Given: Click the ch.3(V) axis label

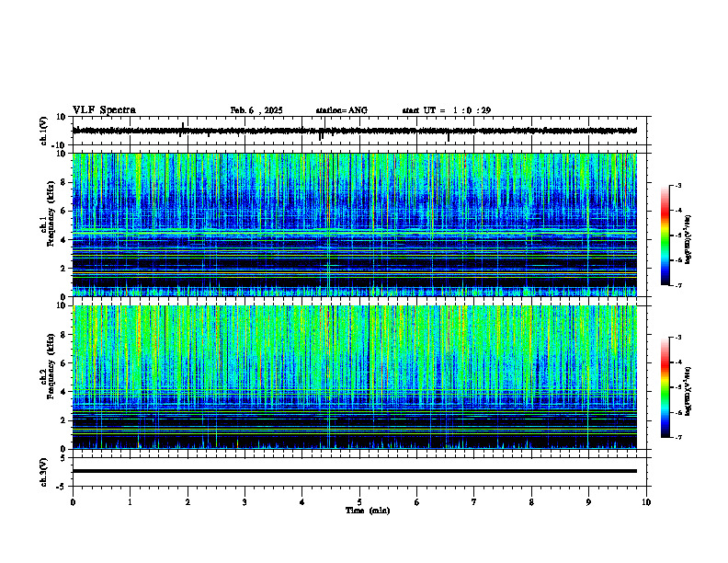Looking at the screenshot, I should 44,472.
